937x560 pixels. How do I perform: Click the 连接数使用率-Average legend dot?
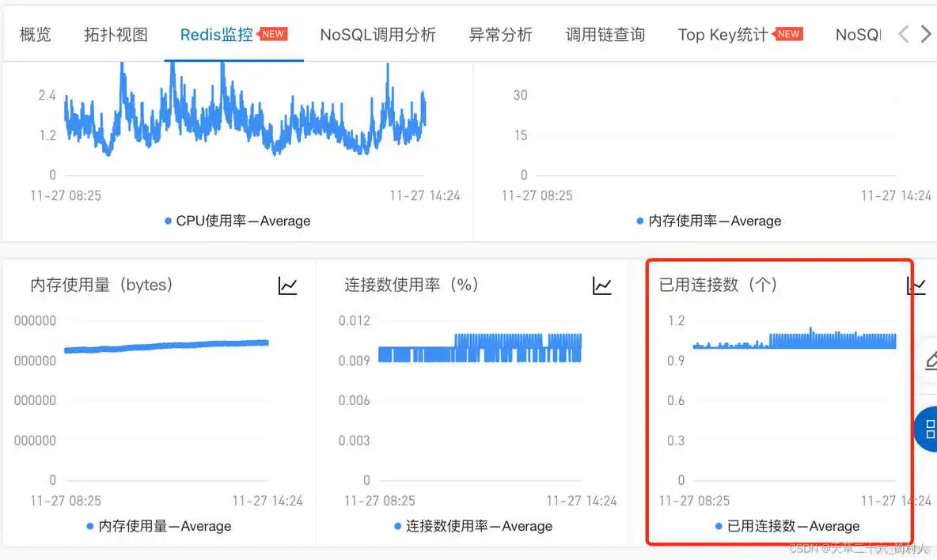(397, 525)
